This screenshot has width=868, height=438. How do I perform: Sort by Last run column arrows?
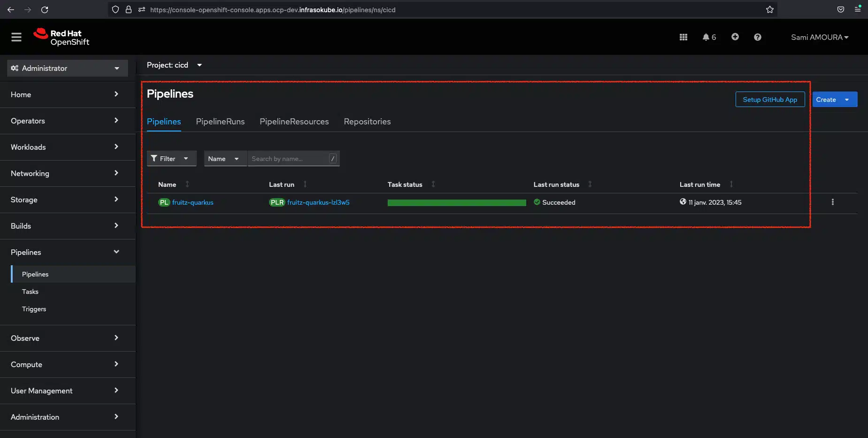point(305,184)
